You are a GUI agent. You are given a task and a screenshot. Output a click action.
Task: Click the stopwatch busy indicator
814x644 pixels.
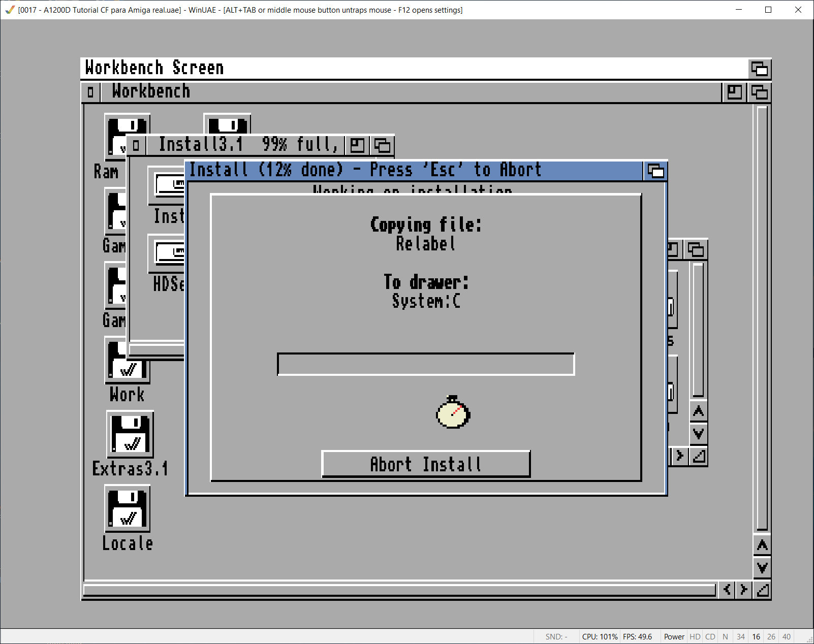point(453,412)
